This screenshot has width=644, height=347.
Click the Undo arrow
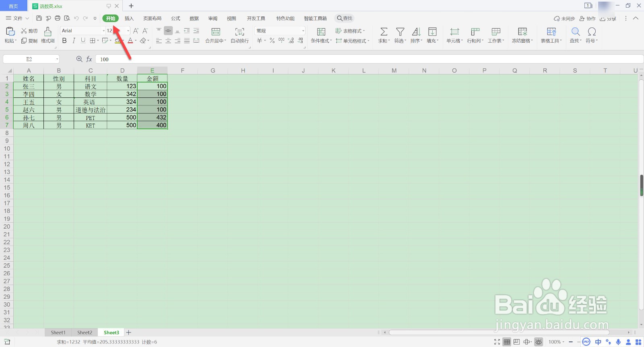pos(76,18)
